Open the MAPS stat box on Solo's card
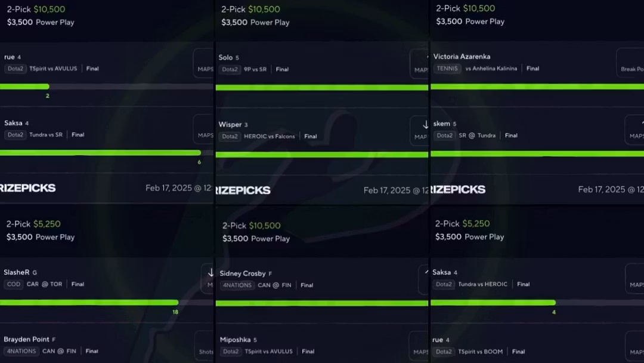The width and height of the screenshot is (644, 363). click(x=419, y=63)
